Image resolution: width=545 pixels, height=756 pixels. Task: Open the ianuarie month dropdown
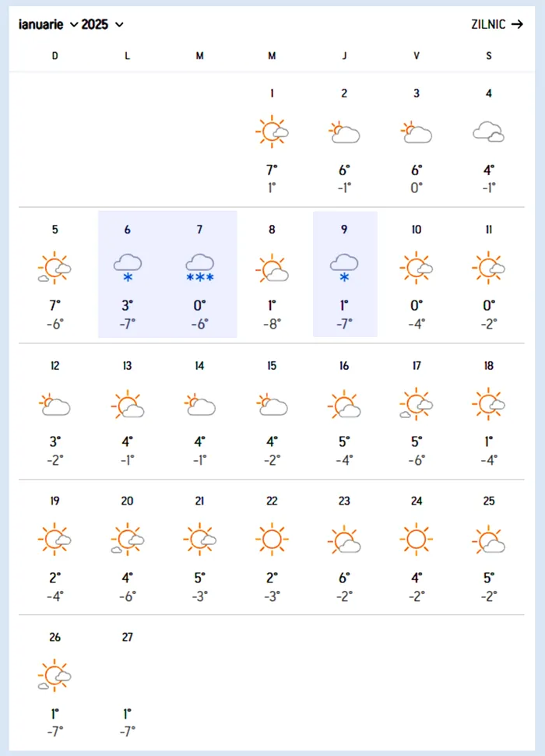click(47, 24)
